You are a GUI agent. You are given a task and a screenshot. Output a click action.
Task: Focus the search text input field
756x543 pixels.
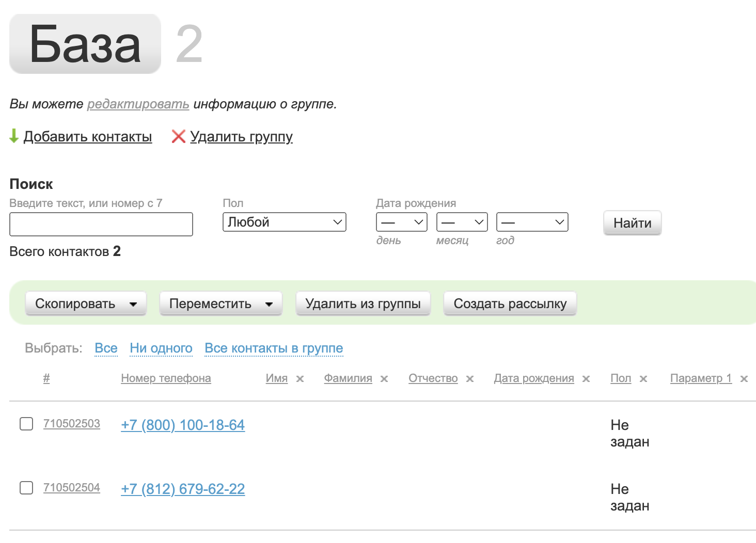click(101, 225)
